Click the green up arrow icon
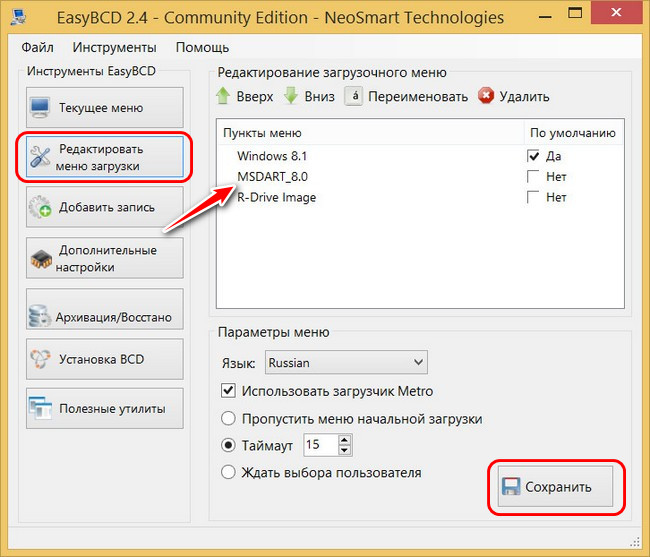Viewport: 650px width, 557px height. point(223,96)
